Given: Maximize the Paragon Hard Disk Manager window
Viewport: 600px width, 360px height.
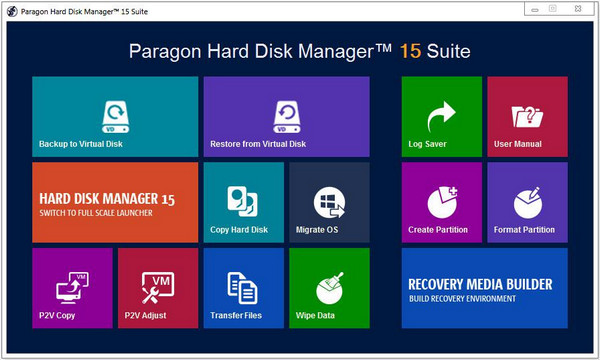Looking at the screenshot, I should (553, 9).
